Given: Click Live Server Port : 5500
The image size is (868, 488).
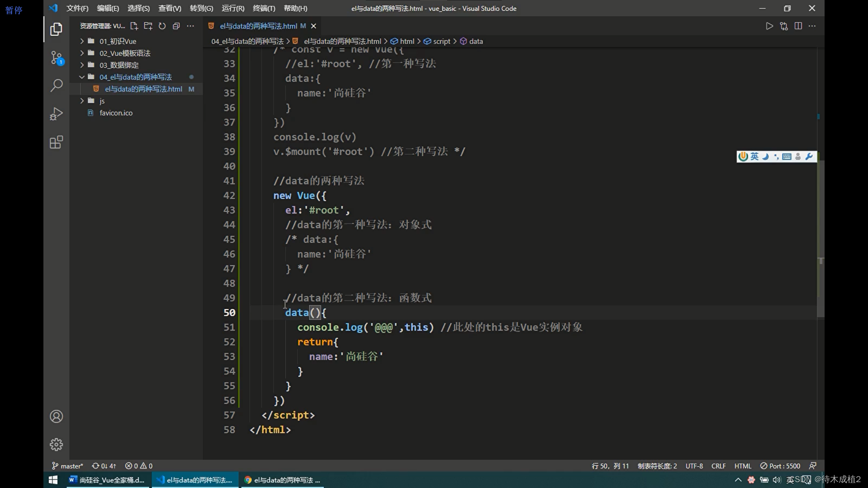Looking at the screenshot, I should pyautogui.click(x=780, y=466).
